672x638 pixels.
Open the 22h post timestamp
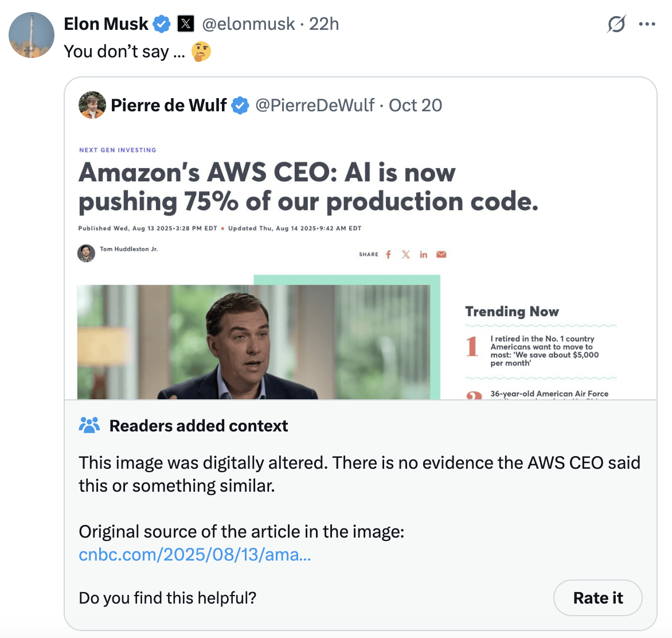(324, 24)
